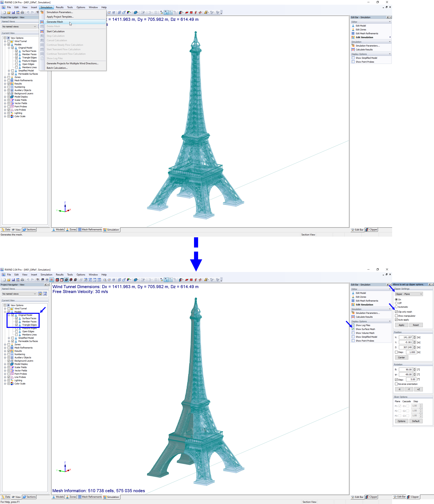Increase the clipper Z position with the spinner
Screen dimensions: 434x504
pyautogui.click(x=415, y=346)
